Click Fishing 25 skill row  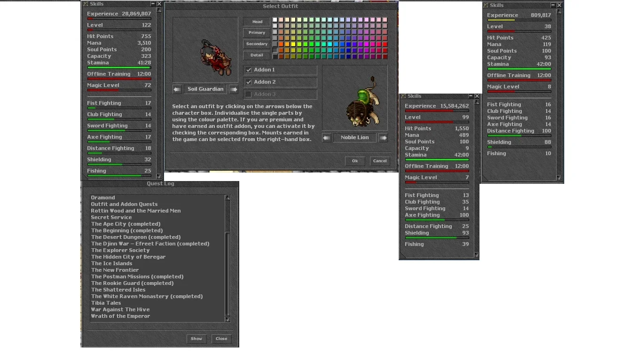tap(119, 172)
